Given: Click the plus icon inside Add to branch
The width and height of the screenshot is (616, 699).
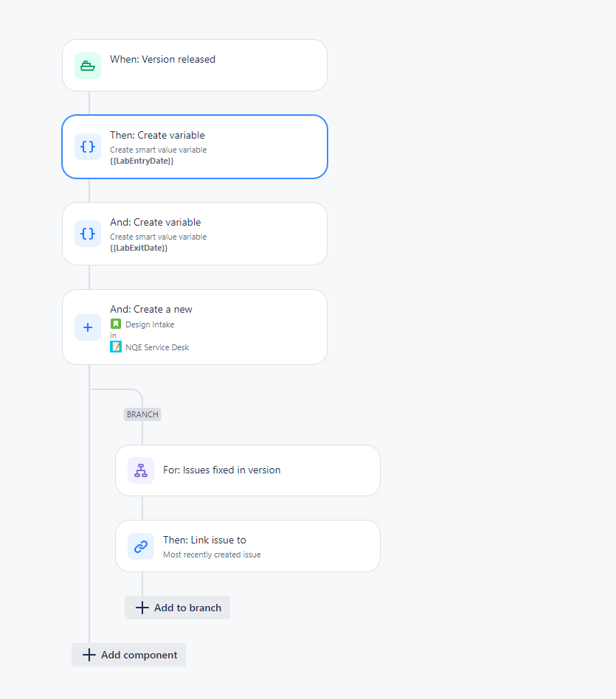Looking at the screenshot, I should [142, 608].
